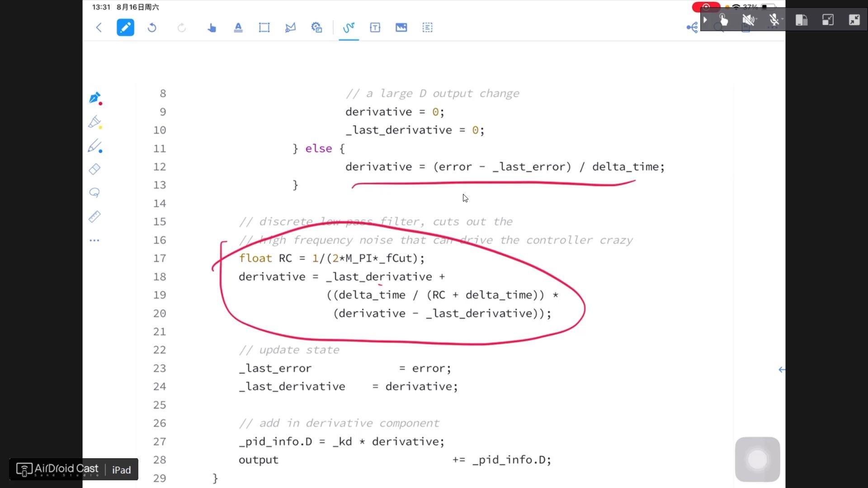Open the dropdown arrow beside microphone icon
This screenshot has height=488, width=868.
click(783, 20)
